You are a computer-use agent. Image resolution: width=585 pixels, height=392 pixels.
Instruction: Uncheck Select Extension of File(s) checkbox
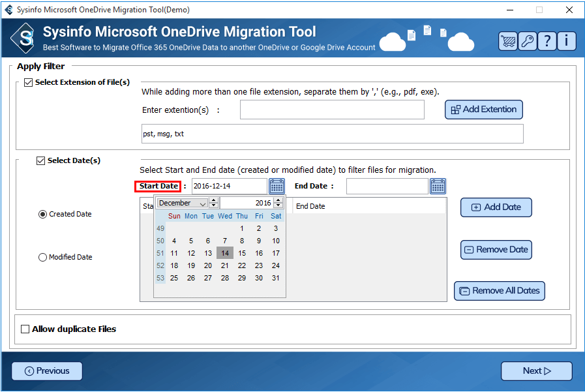click(x=28, y=82)
